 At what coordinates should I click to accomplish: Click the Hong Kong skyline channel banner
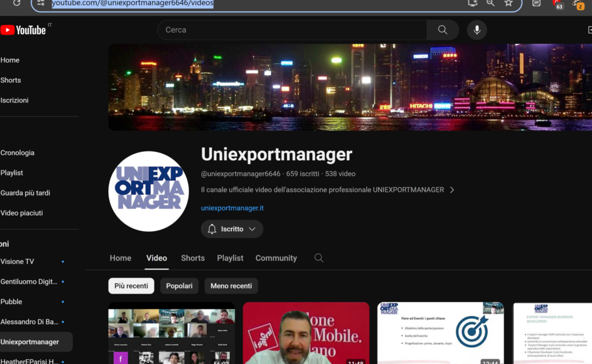[350, 87]
